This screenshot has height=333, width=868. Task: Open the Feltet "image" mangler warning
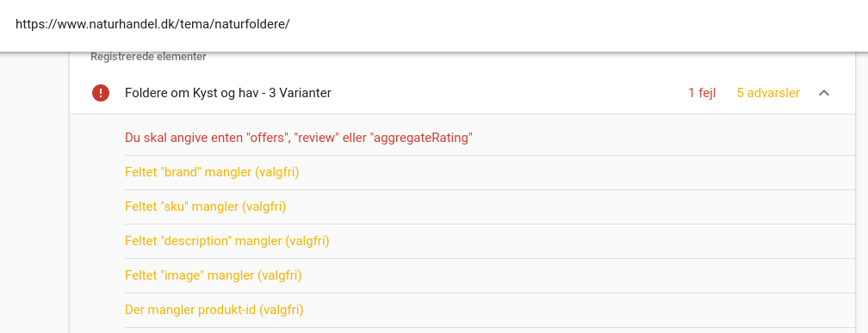490,275
